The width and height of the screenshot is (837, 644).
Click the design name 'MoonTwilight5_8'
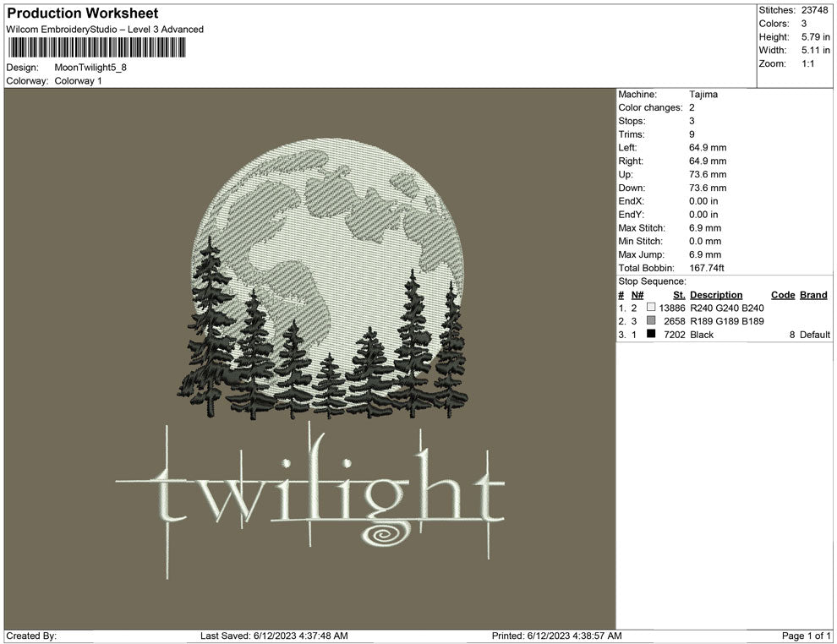pyautogui.click(x=90, y=68)
